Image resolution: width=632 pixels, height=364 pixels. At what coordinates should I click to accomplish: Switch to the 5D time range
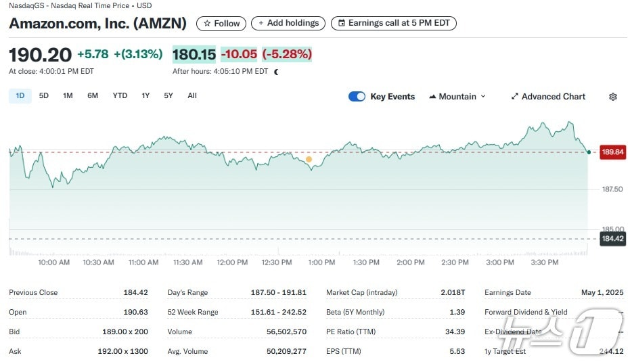click(44, 96)
